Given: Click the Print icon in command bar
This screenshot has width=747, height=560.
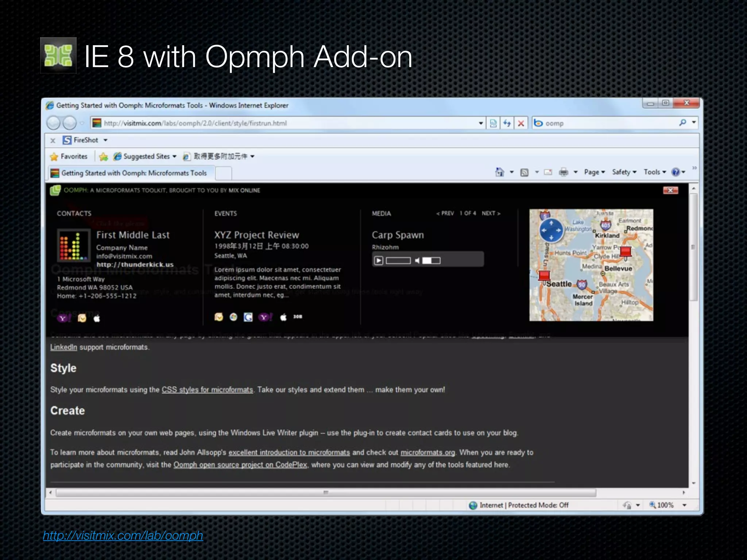Looking at the screenshot, I should pyautogui.click(x=564, y=172).
